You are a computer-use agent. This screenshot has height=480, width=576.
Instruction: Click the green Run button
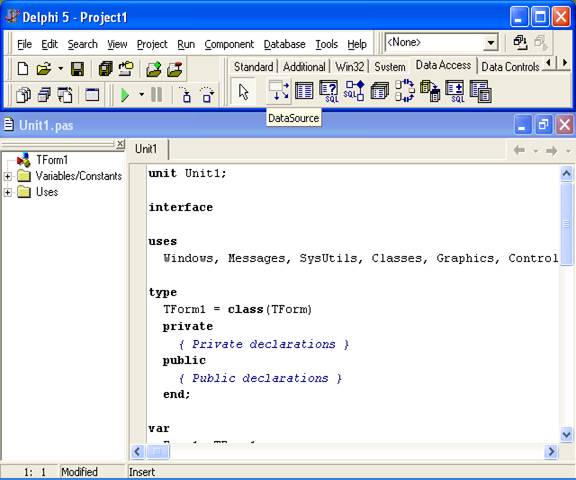tap(125, 95)
